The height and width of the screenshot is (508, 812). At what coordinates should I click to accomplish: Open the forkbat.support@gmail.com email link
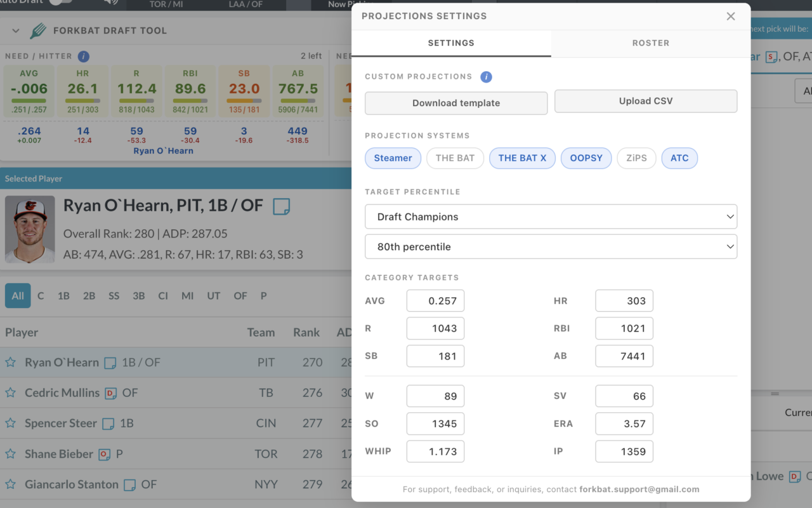coord(639,490)
